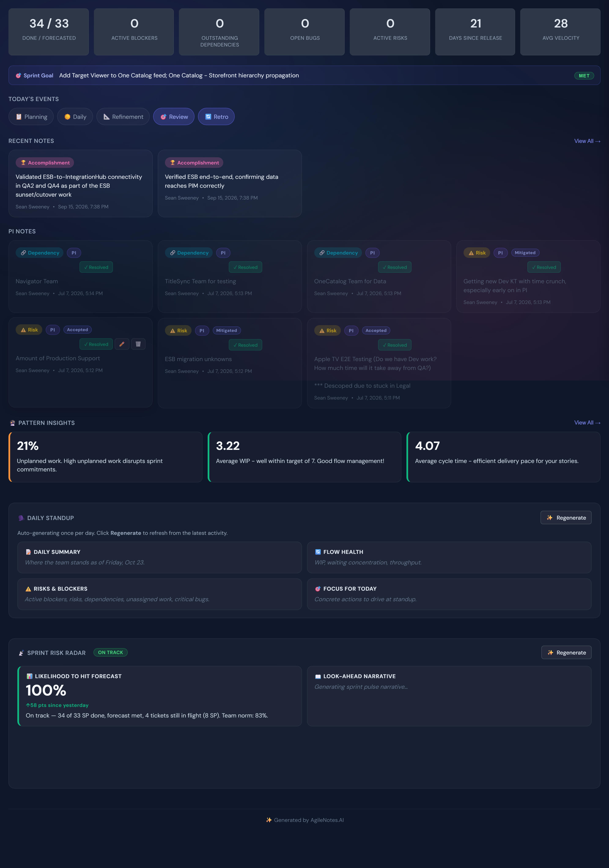Toggle Resolved status on Navigator Team note
Image resolution: width=609 pixels, height=868 pixels.
point(96,267)
